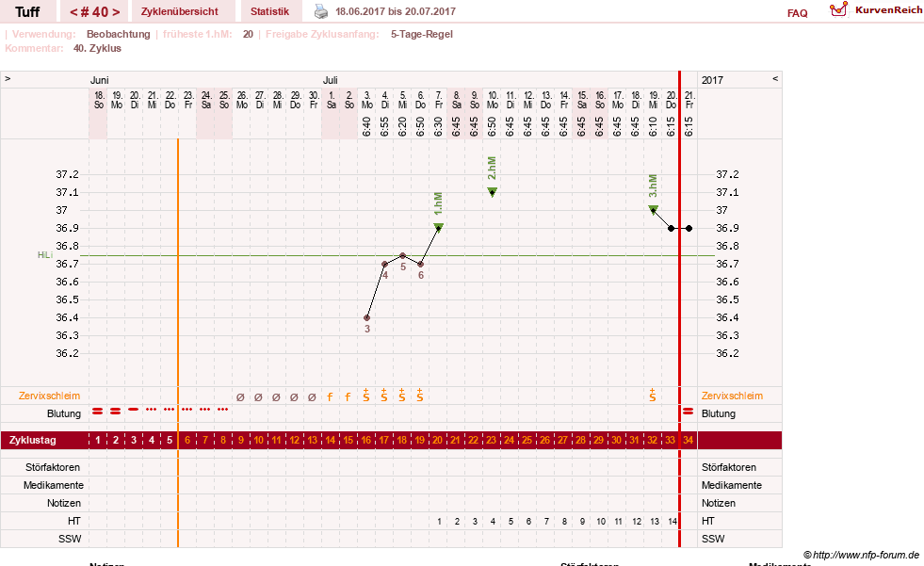Open the Zyklenübersicht tab
The height and width of the screenshot is (566, 924).
[180, 12]
